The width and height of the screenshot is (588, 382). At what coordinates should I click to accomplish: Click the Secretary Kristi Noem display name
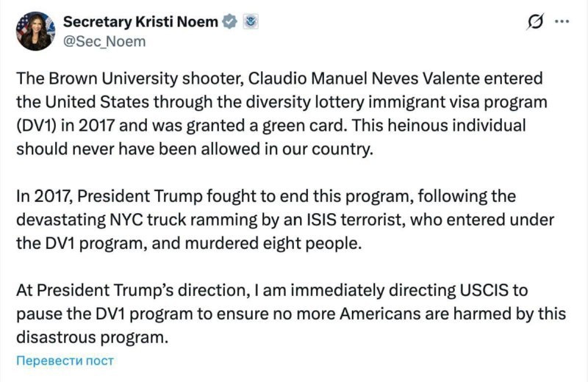point(140,22)
